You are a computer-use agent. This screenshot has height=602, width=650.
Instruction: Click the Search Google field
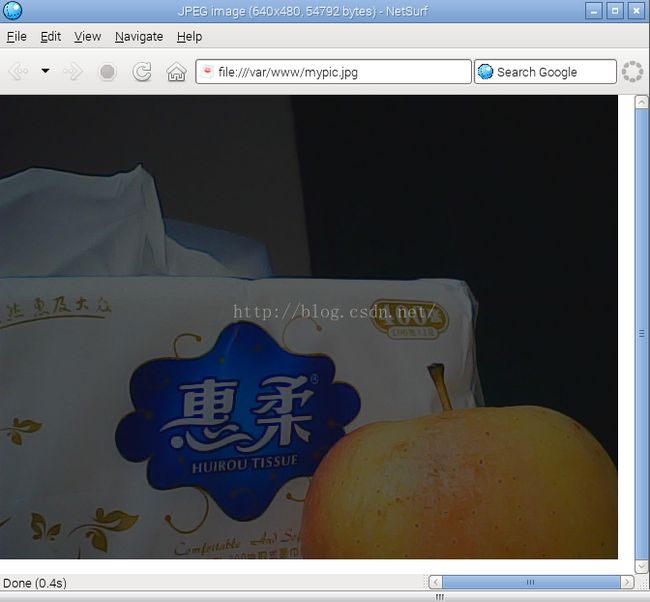(545, 72)
